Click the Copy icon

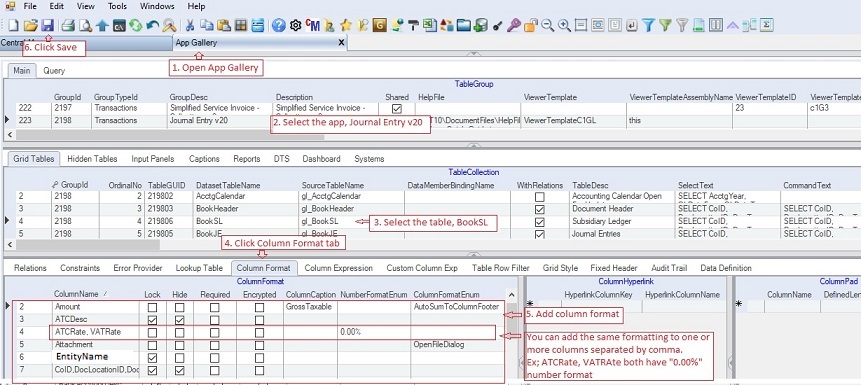(x=206, y=25)
